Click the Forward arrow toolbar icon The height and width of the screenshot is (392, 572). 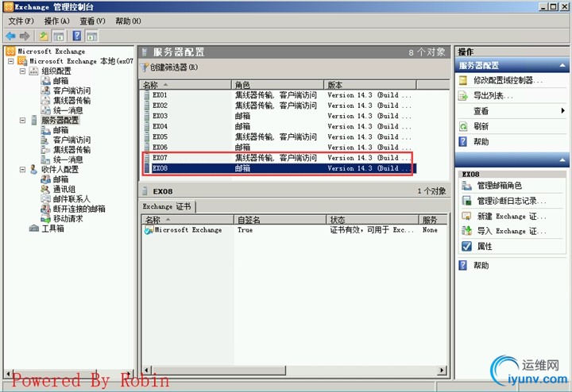tap(25, 36)
